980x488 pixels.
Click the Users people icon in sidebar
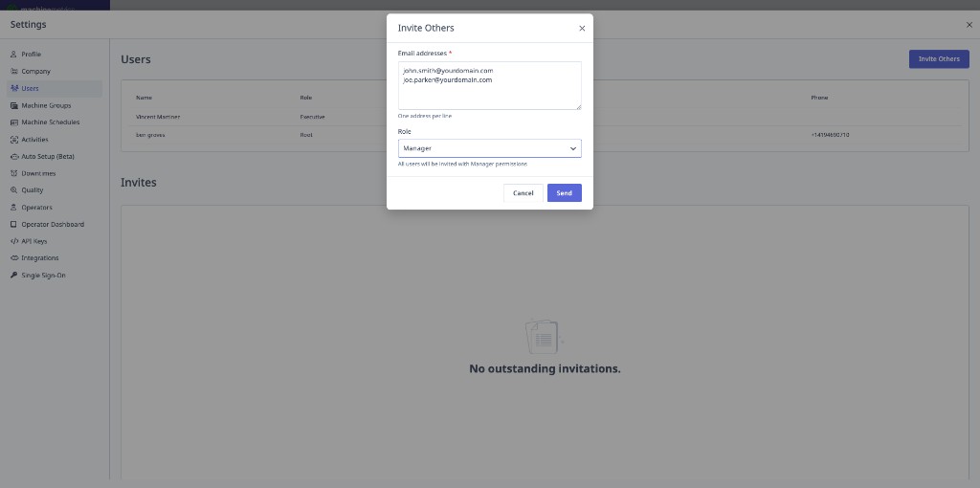tap(13, 88)
